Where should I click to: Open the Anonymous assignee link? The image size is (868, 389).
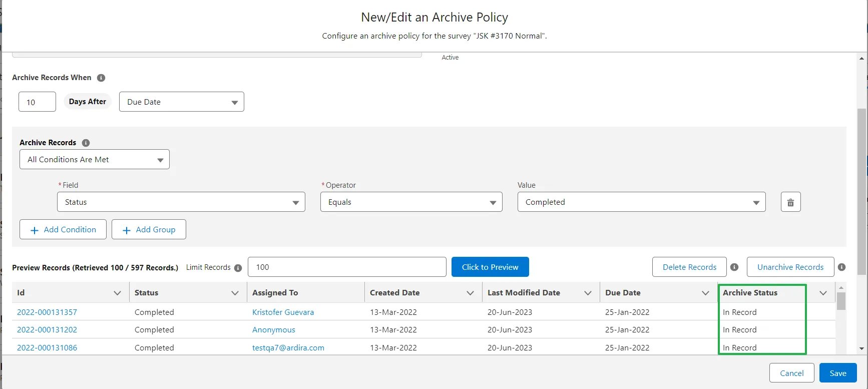click(274, 329)
